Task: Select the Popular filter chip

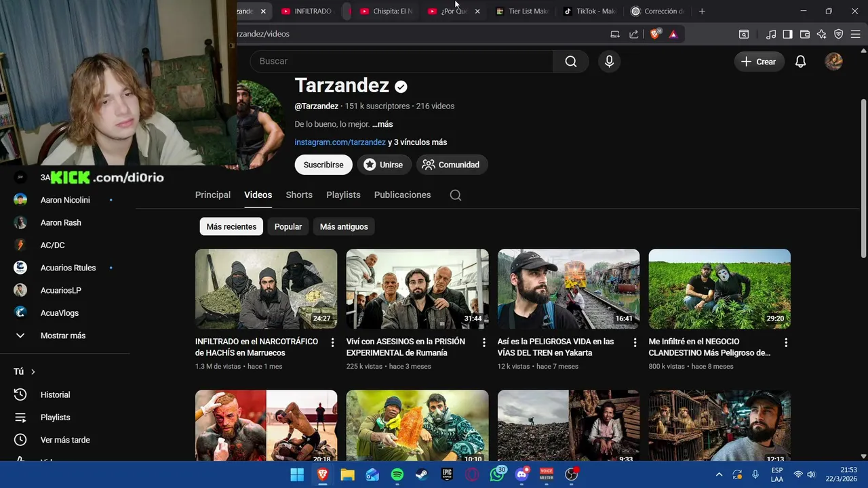Action: (x=288, y=226)
